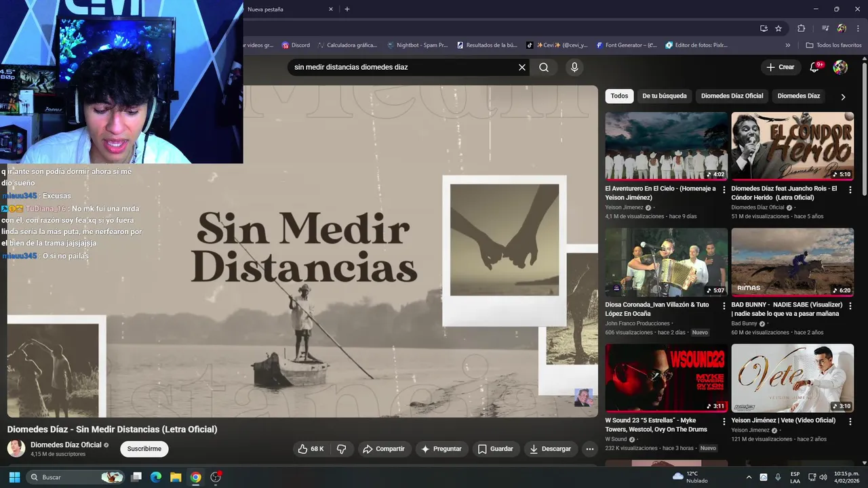Bookmark this page with star icon

click(778, 28)
